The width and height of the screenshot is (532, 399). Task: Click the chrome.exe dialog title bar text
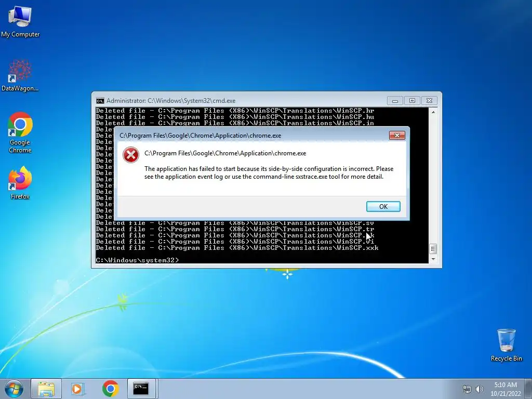[x=200, y=136]
